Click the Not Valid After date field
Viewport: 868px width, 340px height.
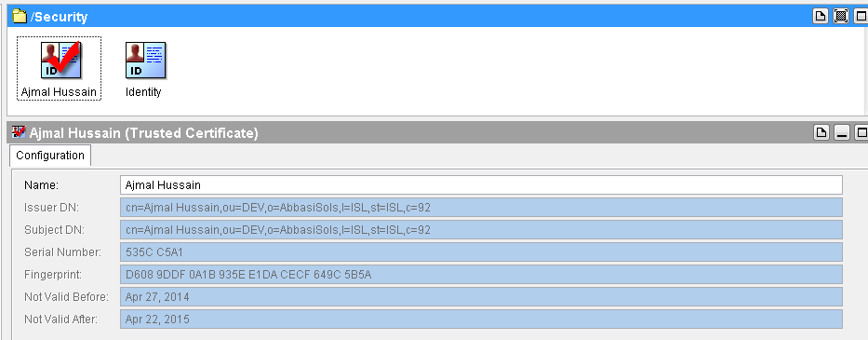pos(481,319)
